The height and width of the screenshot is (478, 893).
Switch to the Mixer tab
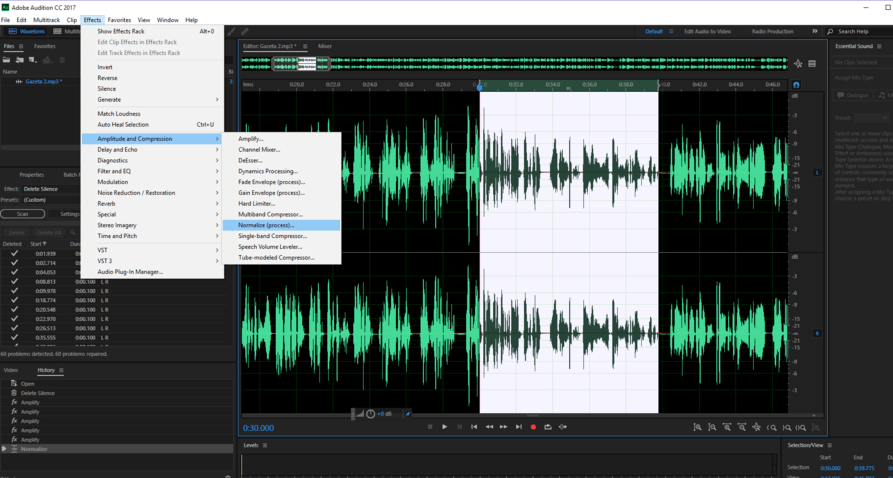point(325,46)
